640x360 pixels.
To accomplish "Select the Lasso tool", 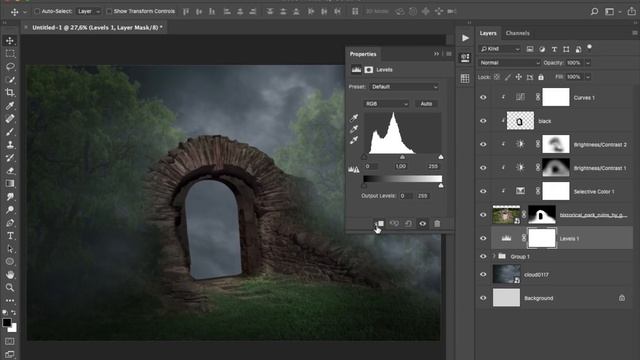I will [10, 67].
